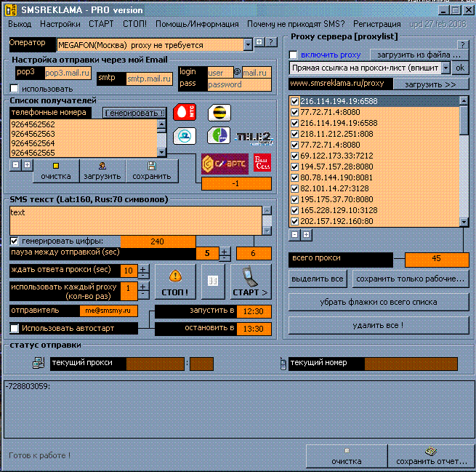Decrease proxy usage count
The width and height of the screenshot is (476, 472).
(x=143, y=295)
